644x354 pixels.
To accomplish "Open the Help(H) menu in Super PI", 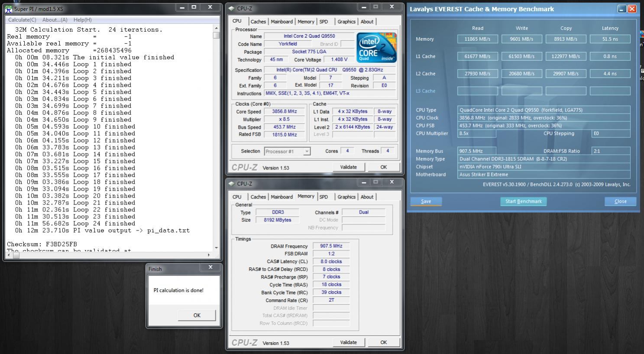I will 82,20.
